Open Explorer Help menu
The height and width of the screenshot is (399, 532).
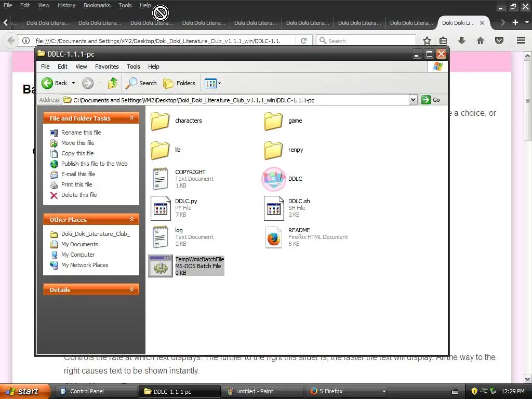point(153,66)
